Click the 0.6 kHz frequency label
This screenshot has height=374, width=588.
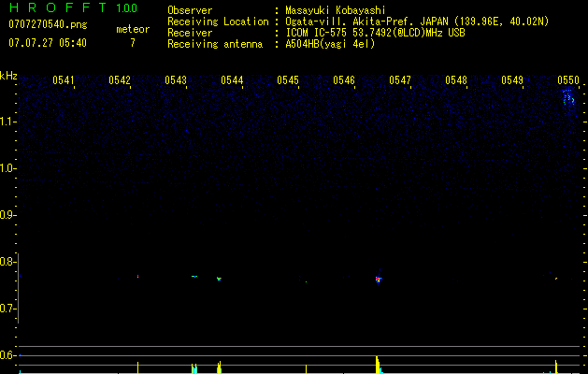pos(8,355)
